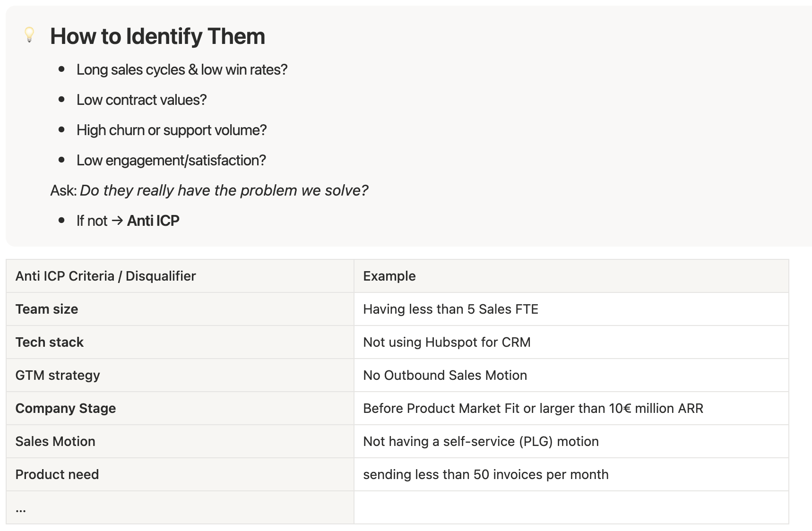Click the "High churn or support volume?" bullet
This screenshot has height=531, width=812.
(x=172, y=130)
